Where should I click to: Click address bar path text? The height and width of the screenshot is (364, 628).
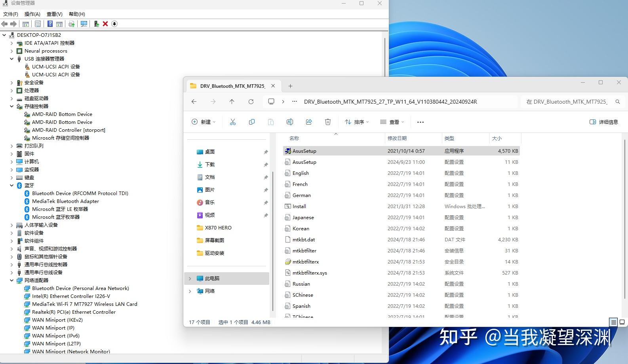(x=390, y=102)
